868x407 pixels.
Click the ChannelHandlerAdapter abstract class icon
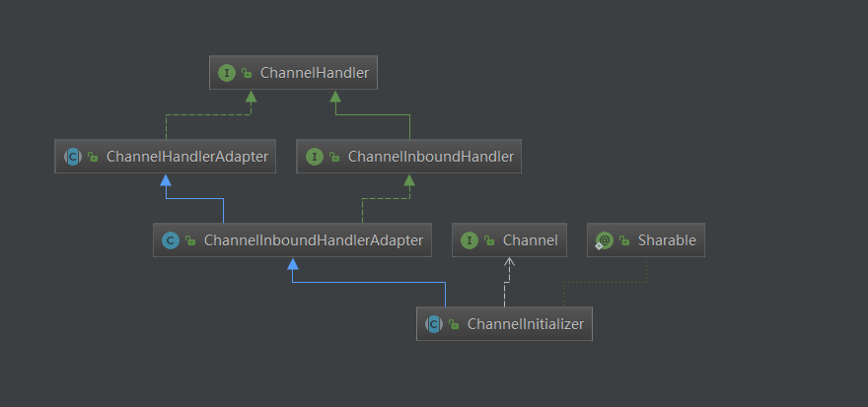point(72,156)
